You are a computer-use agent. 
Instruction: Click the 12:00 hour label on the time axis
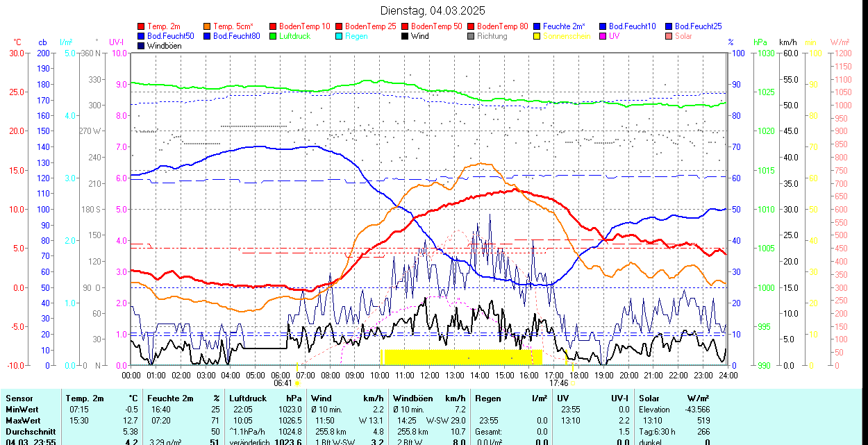click(x=429, y=375)
